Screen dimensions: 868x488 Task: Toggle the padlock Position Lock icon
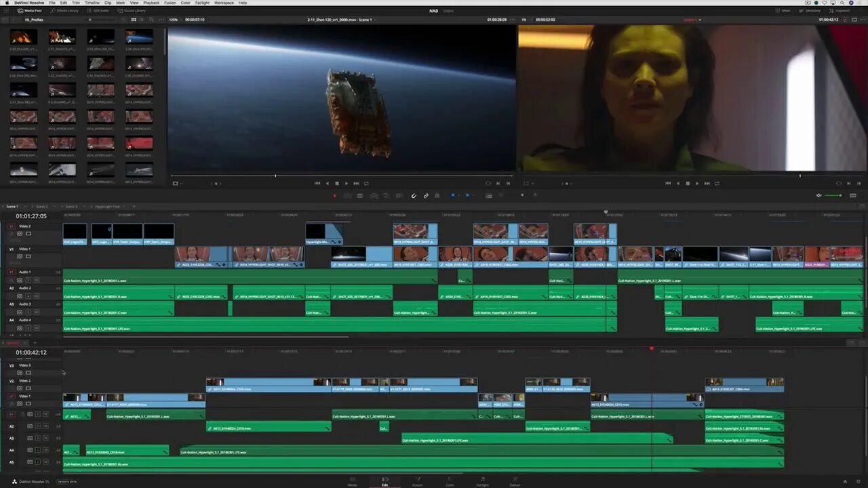tap(437, 195)
